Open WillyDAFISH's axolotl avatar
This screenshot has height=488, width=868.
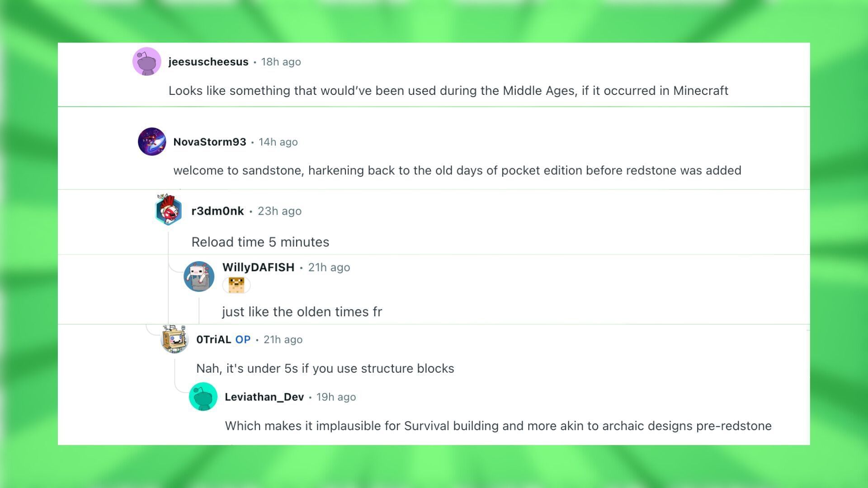tap(199, 276)
